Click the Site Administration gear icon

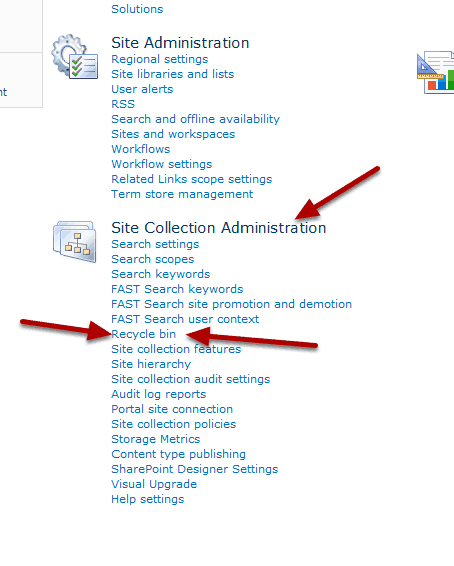pos(74,57)
